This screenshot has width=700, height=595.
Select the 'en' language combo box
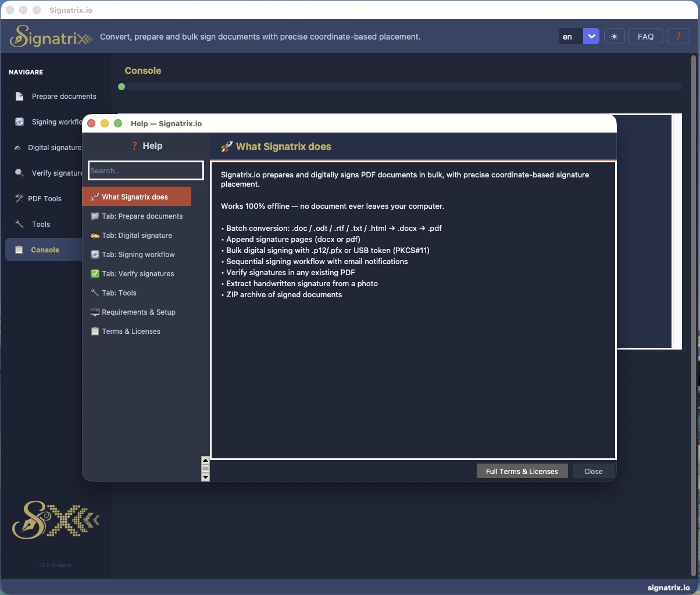(570, 37)
